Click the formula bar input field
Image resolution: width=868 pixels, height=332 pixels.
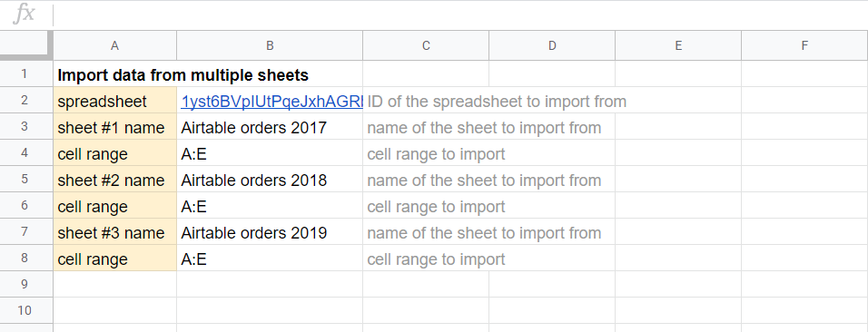point(460,15)
